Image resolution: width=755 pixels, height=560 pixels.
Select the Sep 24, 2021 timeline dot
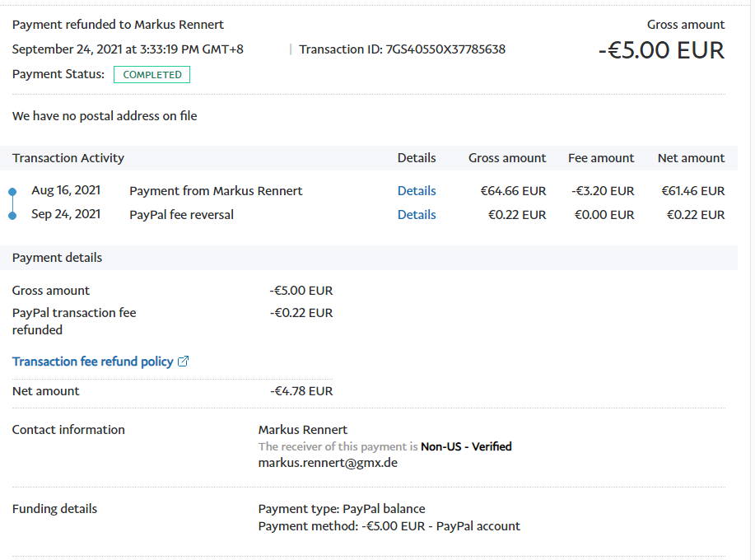coord(12,216)
